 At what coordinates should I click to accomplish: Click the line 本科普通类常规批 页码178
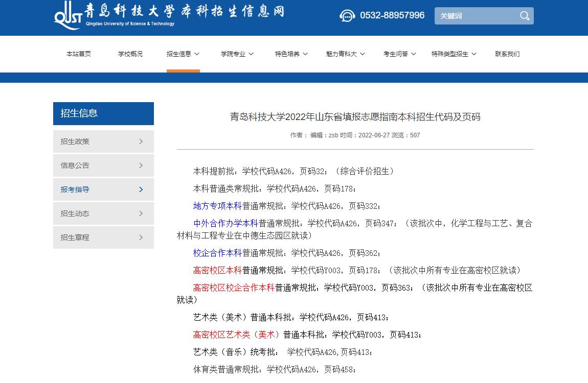pyautogui.click(x=275, y=189)
